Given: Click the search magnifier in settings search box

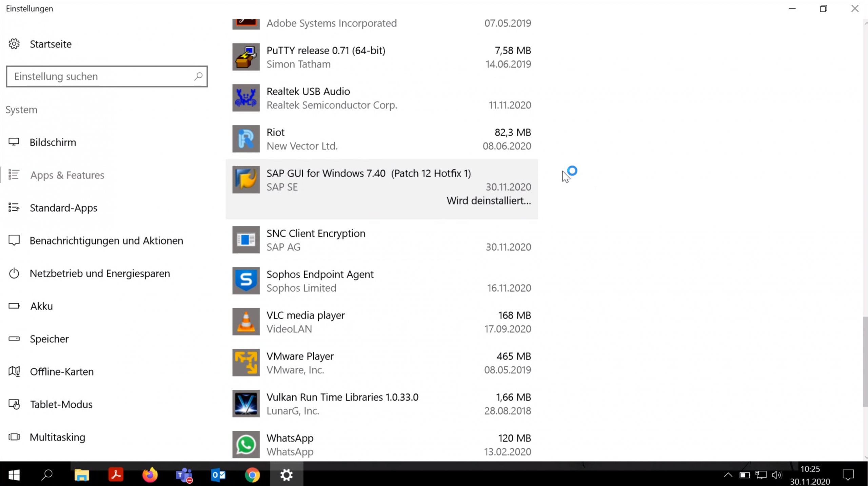Looking at the screenshot, I should (x=198, y=76).
